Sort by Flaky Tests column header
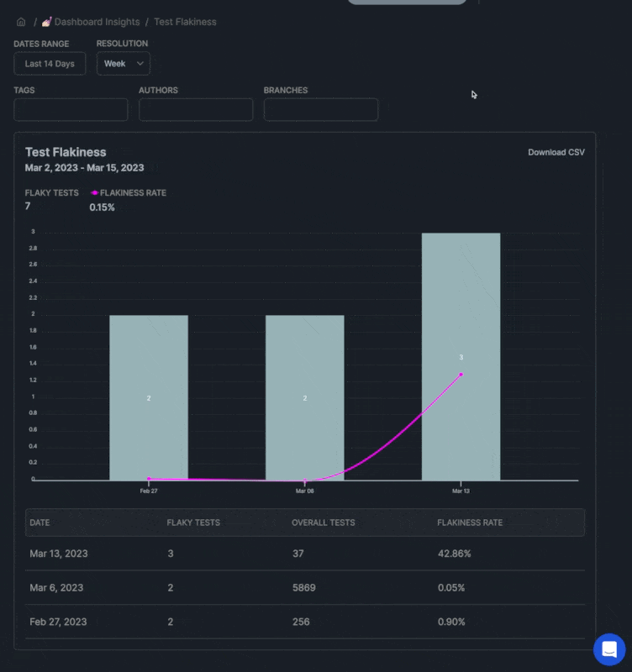The width and height of the screenshot is (632, 672). pos(193,522)
